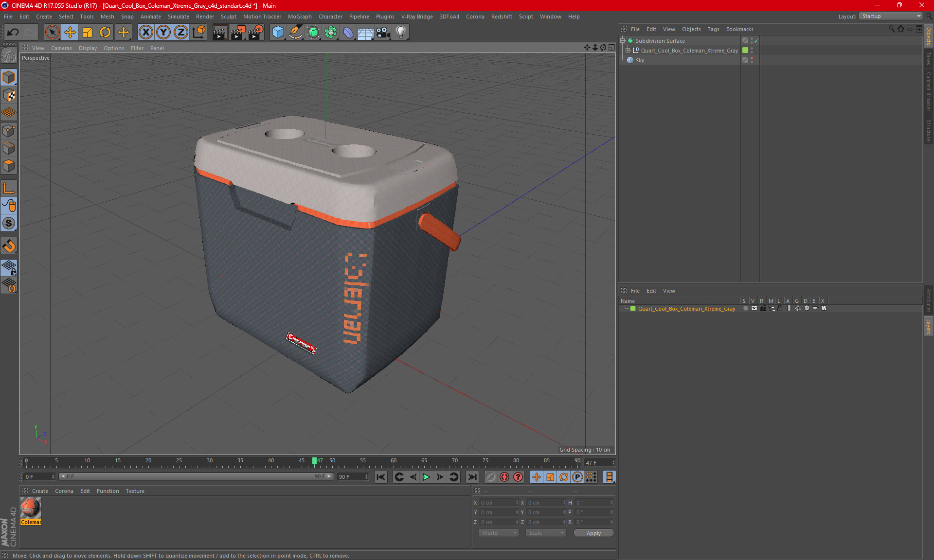Select the Move tool in toolbar
The width and height of the screenshot is (934, 560).
click(x=70, y=33)
